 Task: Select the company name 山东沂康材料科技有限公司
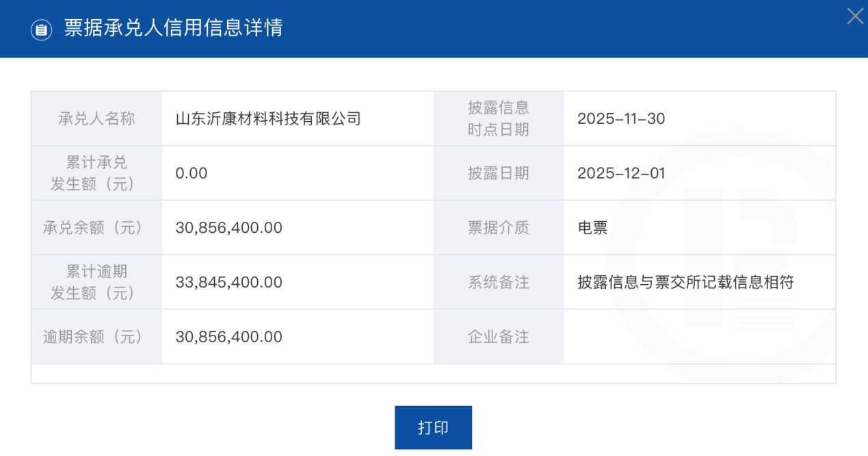click(x=268, y=118)
